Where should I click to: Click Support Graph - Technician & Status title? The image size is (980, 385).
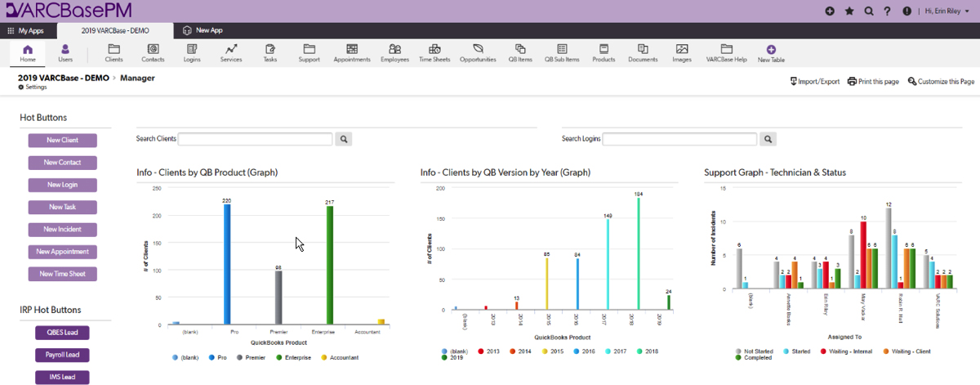tap(775, 172)
